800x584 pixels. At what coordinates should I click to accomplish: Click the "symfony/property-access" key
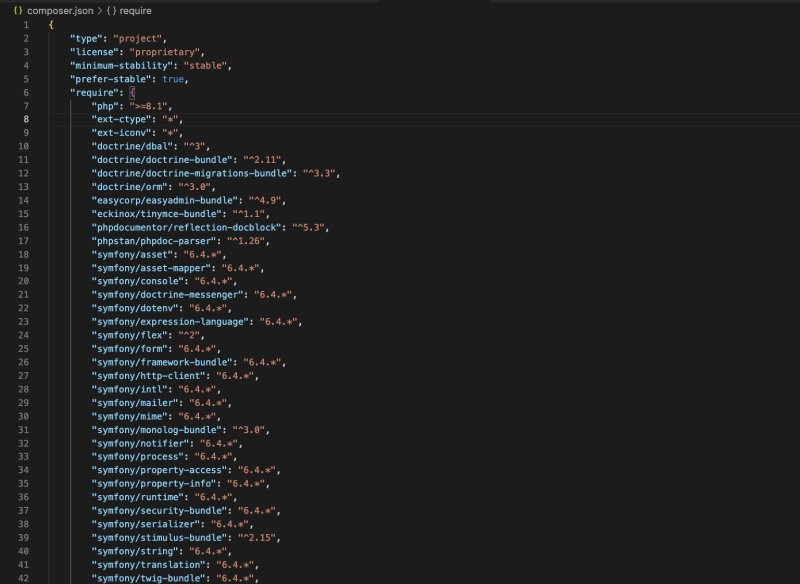[159, 470]
